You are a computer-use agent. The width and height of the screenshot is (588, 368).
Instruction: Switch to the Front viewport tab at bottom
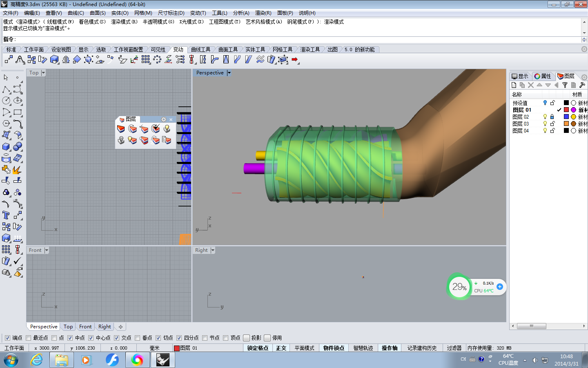[85, 327]
